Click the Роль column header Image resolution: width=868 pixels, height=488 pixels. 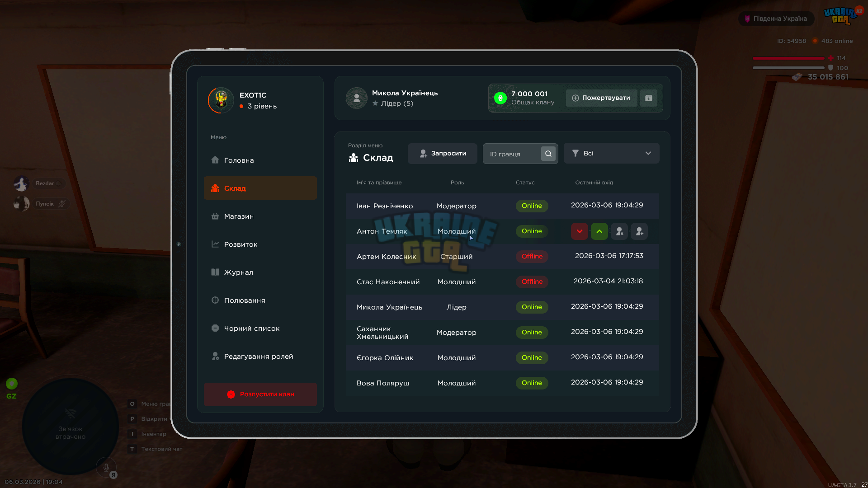click(457, 183)
